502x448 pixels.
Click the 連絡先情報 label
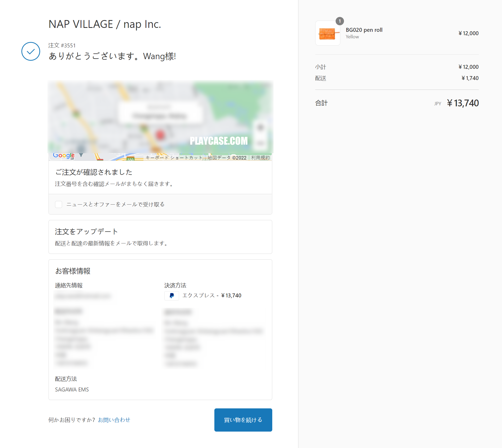click(69, 285)
